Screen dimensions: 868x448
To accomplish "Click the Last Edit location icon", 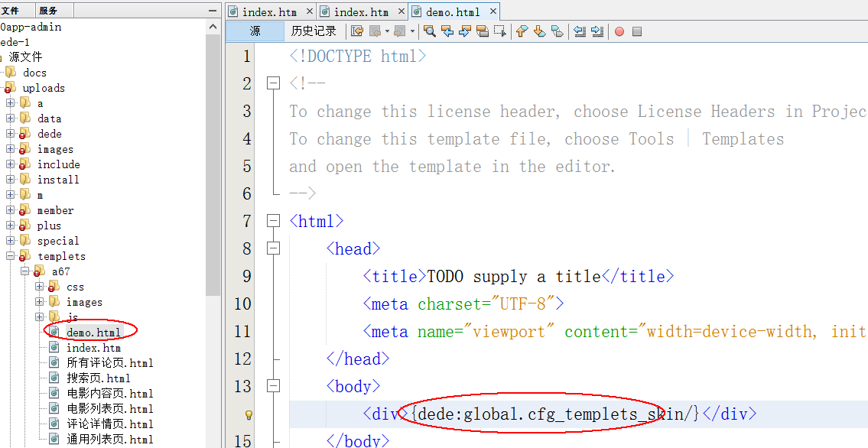I will pyautogui.click(x=357, y=31).
